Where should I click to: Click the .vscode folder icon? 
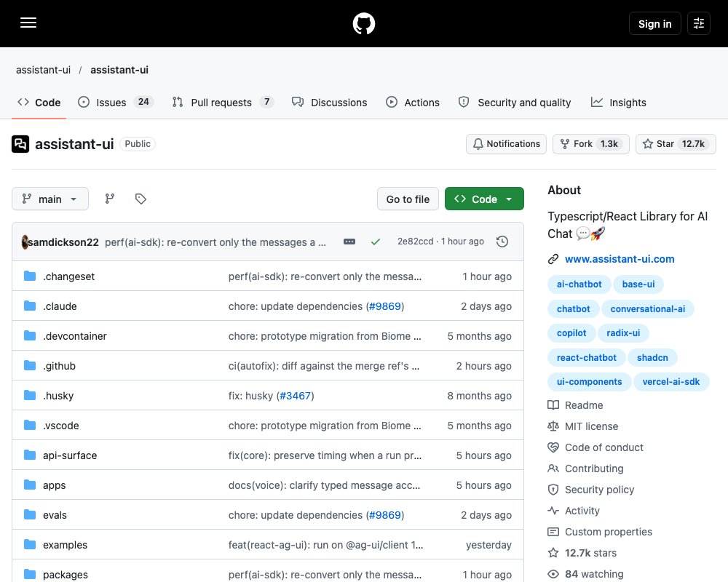click(30, 425)
